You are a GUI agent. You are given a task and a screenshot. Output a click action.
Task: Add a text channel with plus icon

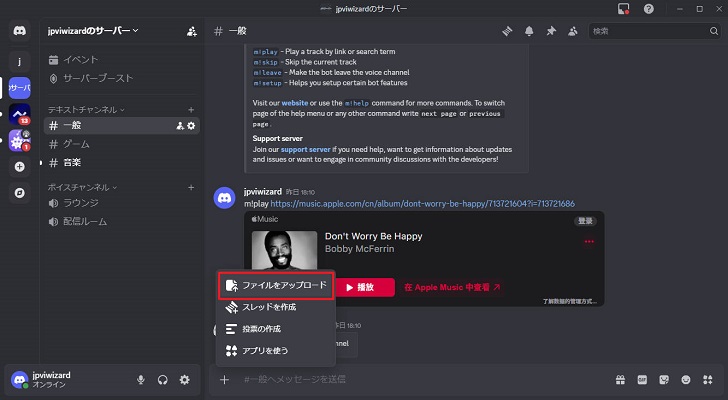click(x=191, y=110)
